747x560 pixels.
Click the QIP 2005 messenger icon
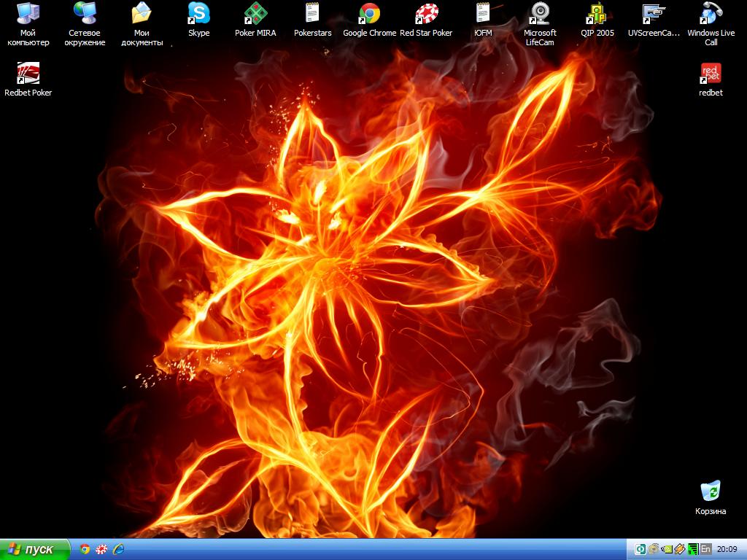597,14
